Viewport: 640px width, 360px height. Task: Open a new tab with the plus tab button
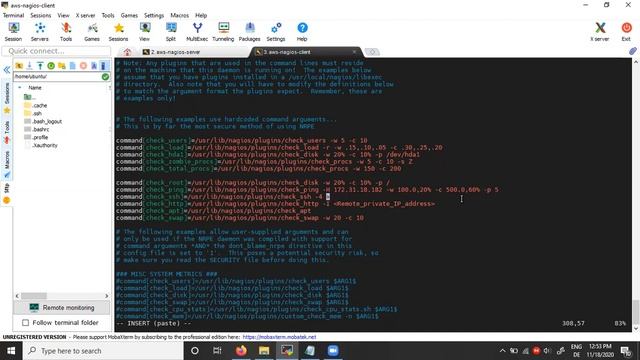372,52
